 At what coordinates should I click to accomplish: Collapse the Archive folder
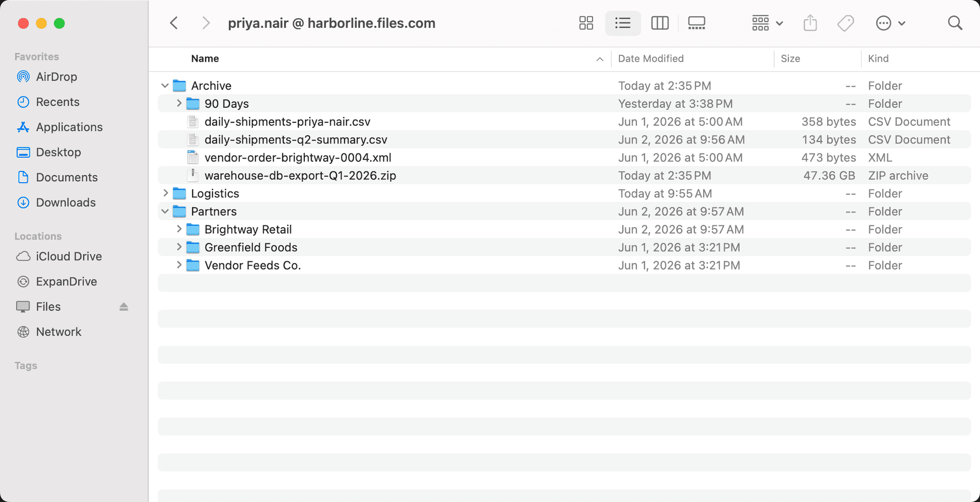(165, 86)
